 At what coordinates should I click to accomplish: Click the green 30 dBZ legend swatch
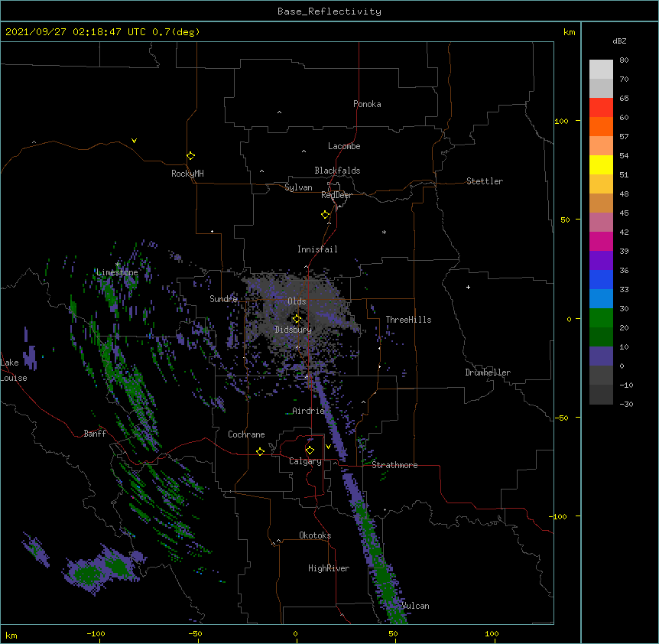[x=601, y=318]
